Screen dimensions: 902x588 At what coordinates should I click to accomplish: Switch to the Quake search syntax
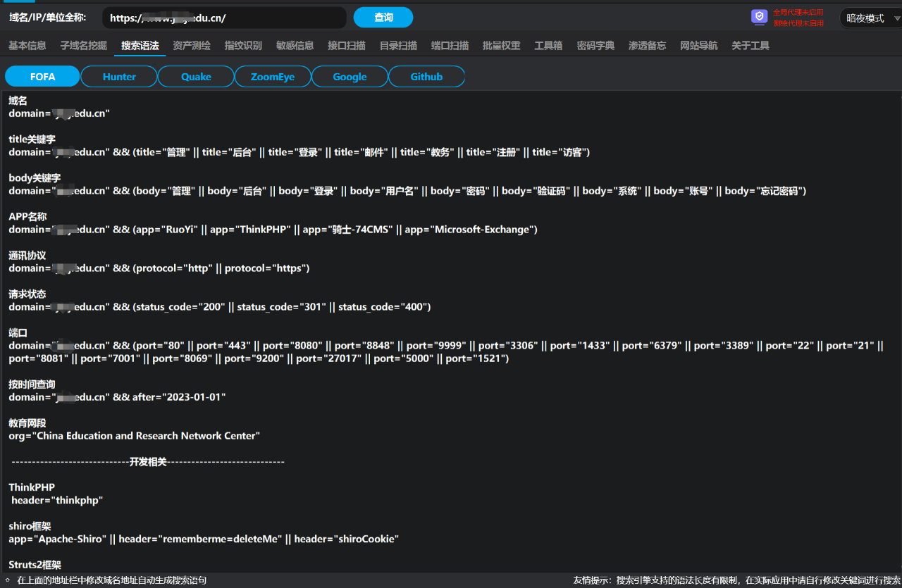(196, 77)
